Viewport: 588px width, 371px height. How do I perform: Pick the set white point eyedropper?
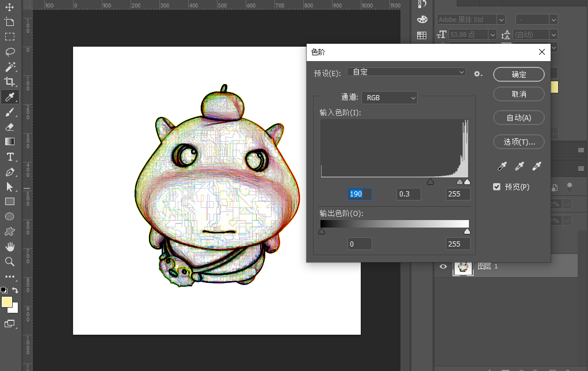537,166
